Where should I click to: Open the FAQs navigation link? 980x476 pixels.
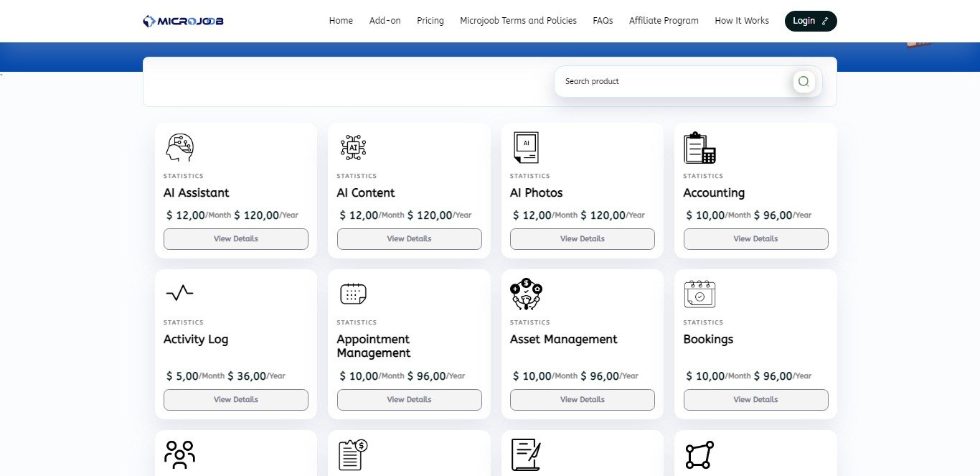[x=603, y=21]
